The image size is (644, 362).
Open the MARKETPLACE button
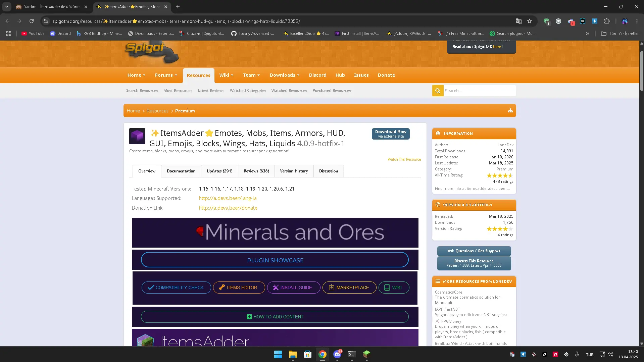tap(349, 288)
